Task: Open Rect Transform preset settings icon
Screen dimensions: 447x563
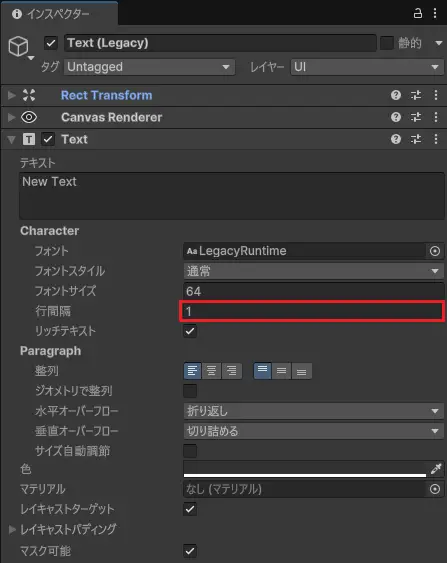Action: coord(416,95)
